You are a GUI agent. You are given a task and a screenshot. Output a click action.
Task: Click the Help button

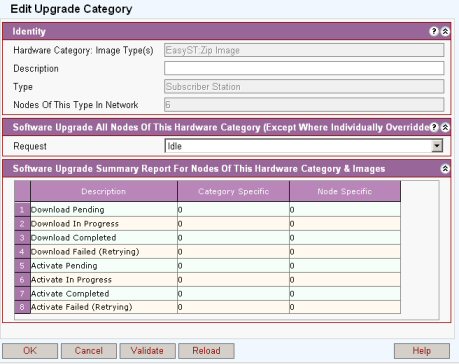click(x=422, y=351)
